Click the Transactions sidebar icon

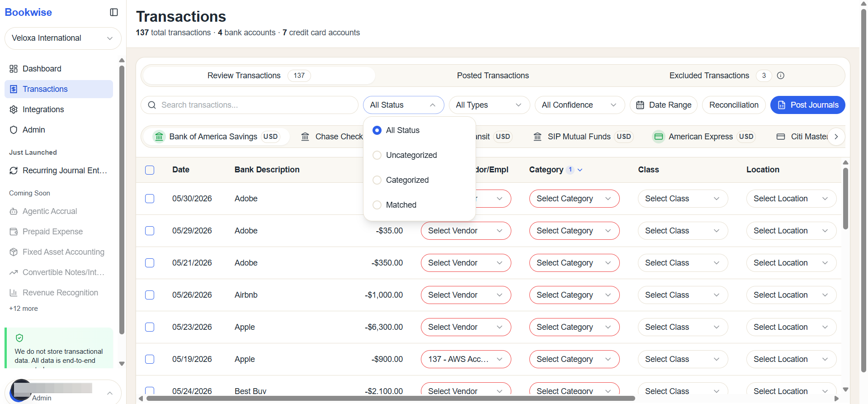click(x=14, y=89)
